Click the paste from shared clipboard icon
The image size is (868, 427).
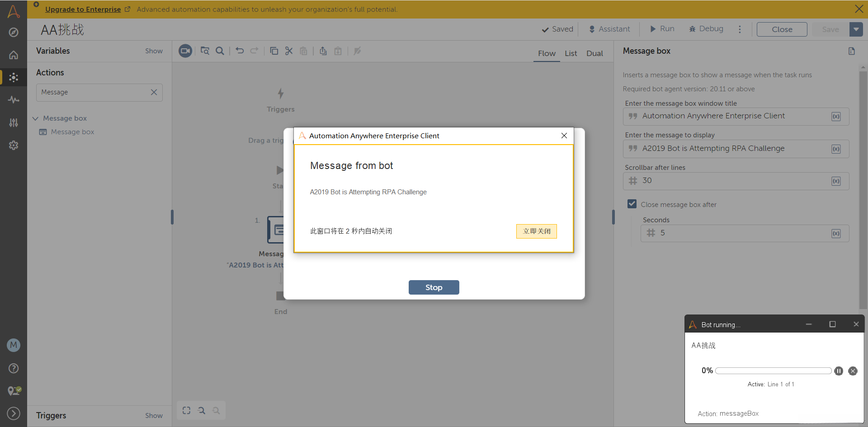[338, 51]
